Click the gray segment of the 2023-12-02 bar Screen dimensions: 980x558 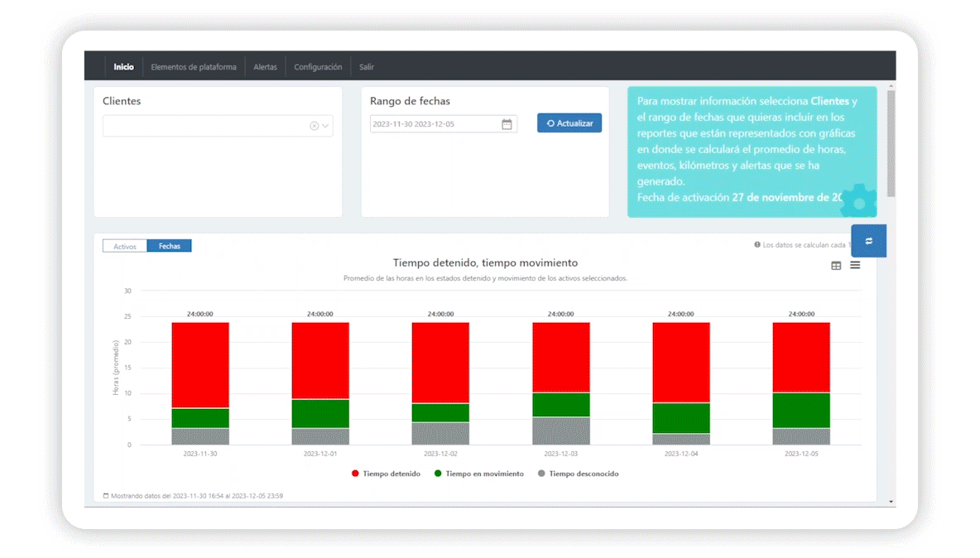click(x=440, y=434)
